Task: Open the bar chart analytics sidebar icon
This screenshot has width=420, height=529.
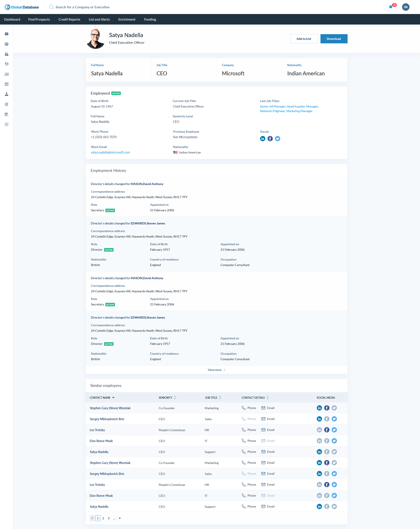Action: (7, 74)
